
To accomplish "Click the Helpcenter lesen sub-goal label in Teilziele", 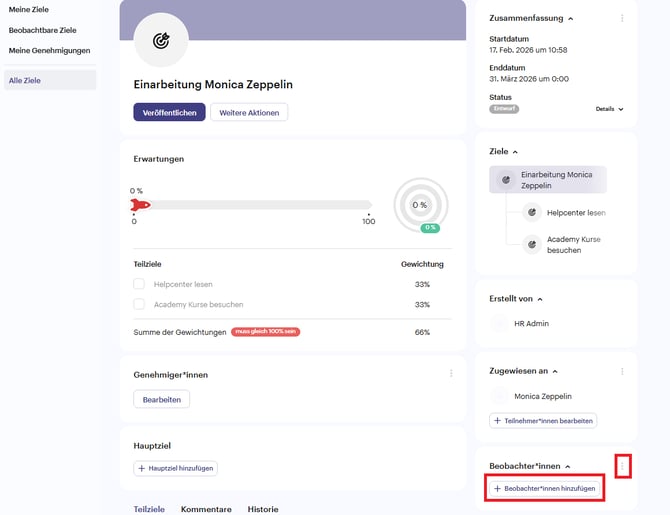I will (183, 284).
